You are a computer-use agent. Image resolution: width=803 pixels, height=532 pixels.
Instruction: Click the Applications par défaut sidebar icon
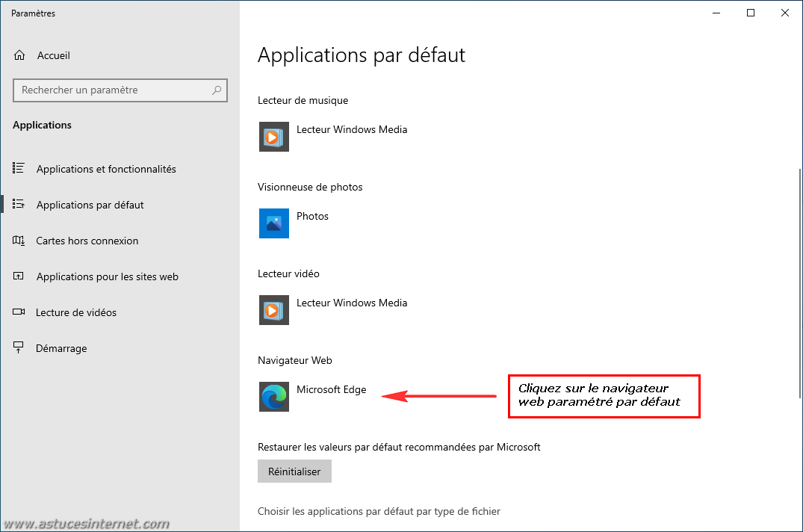tap(19, 204)
